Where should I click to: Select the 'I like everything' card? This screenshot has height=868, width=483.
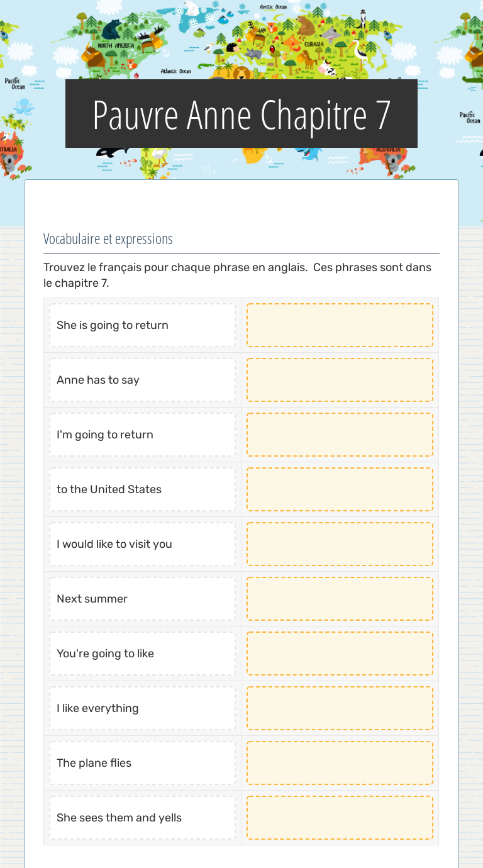coord(142,708)
